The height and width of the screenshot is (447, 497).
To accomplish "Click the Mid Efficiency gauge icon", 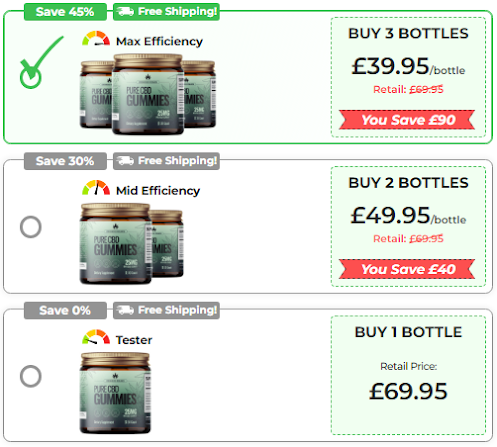I will 96,188.
